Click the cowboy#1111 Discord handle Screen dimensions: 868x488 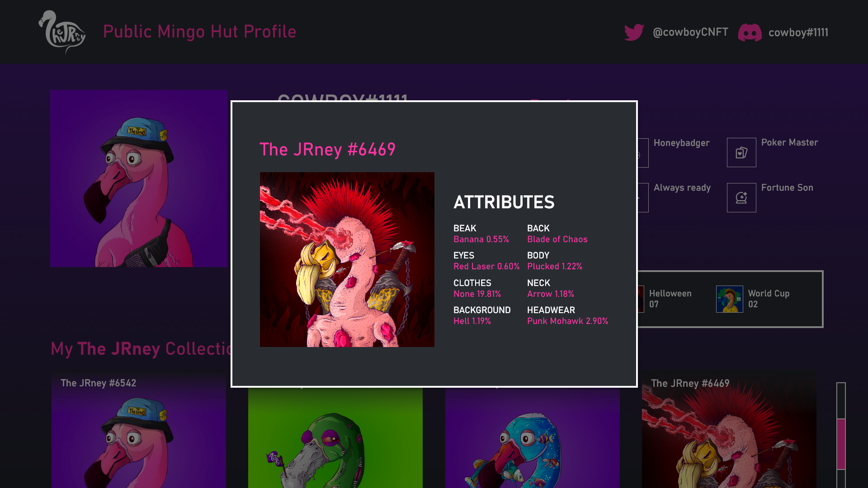[798, 33]
